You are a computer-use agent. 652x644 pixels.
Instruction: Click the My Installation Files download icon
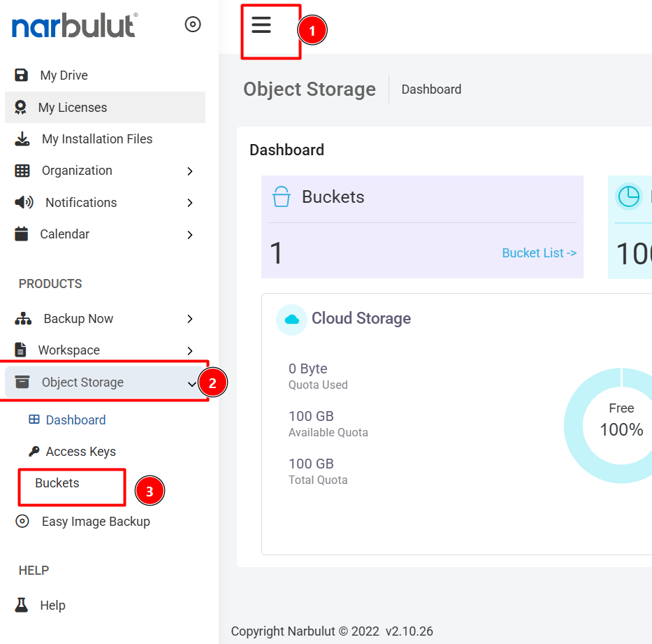point(22,139)
